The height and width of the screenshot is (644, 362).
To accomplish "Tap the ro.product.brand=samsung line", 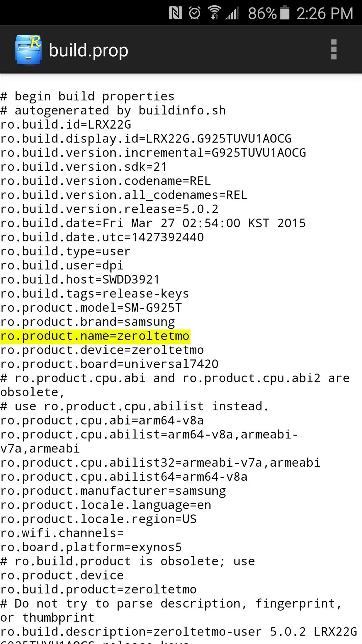I will tap(88, 322).
